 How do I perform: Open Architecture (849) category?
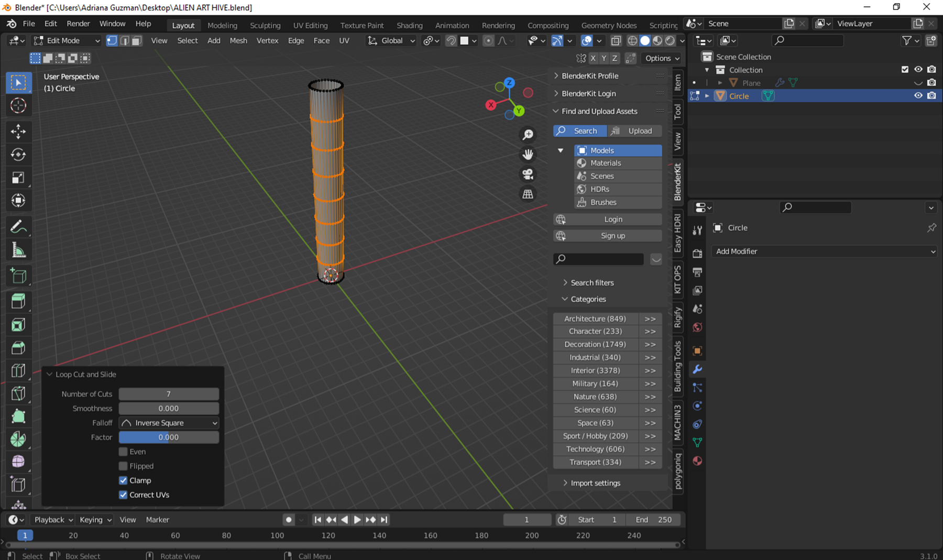596,319
